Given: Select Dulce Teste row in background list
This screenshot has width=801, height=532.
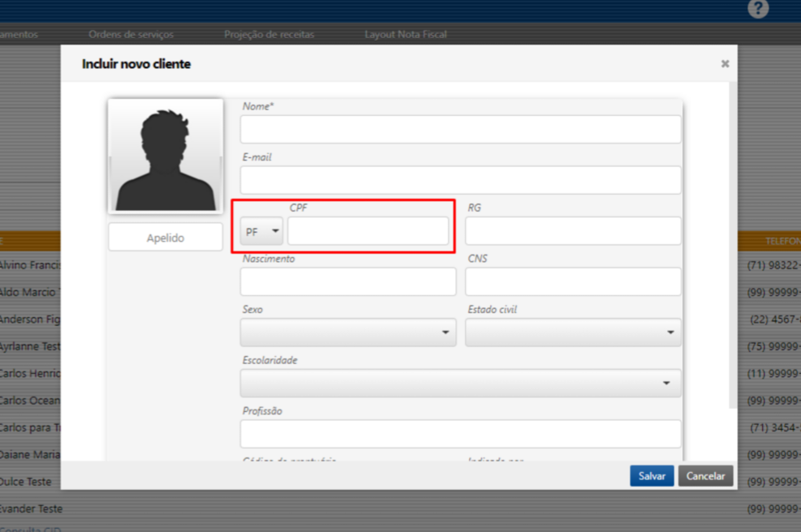Looking at the screenshot, I should coord(25,482).
